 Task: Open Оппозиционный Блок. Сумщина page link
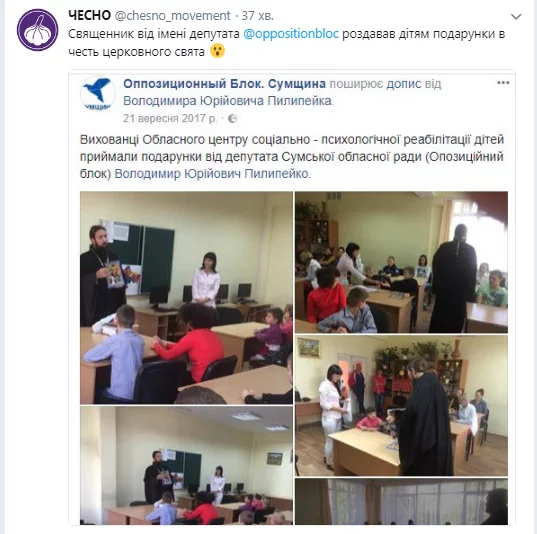(x=224, y=84)
